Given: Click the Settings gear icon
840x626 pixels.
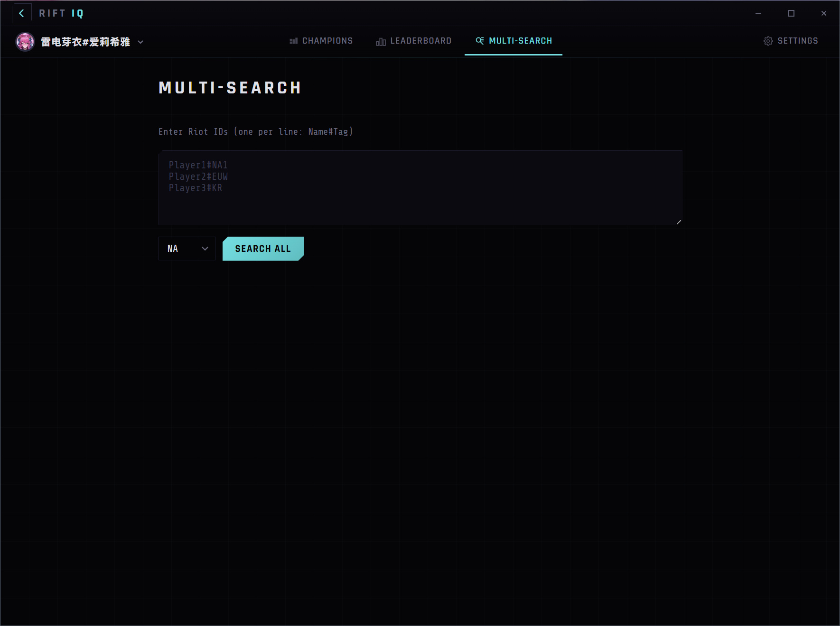Looking at the screenshot, I should pos(768,41).
